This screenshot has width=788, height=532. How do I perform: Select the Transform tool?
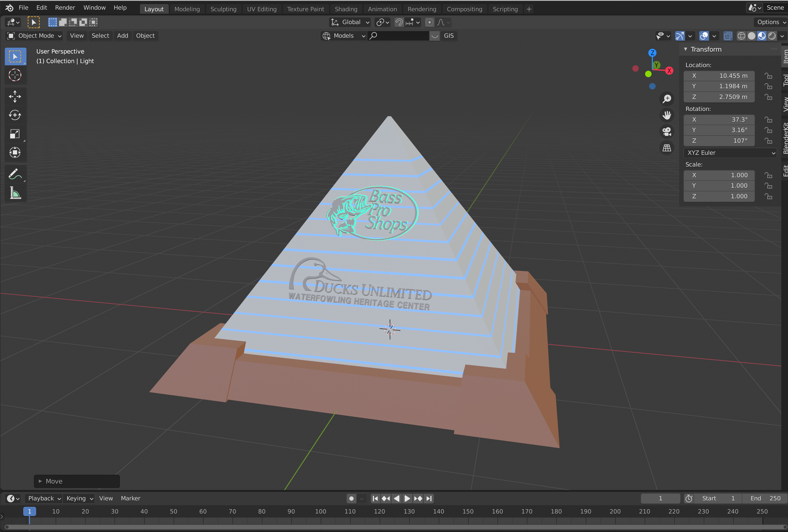[x=15, y=152]
